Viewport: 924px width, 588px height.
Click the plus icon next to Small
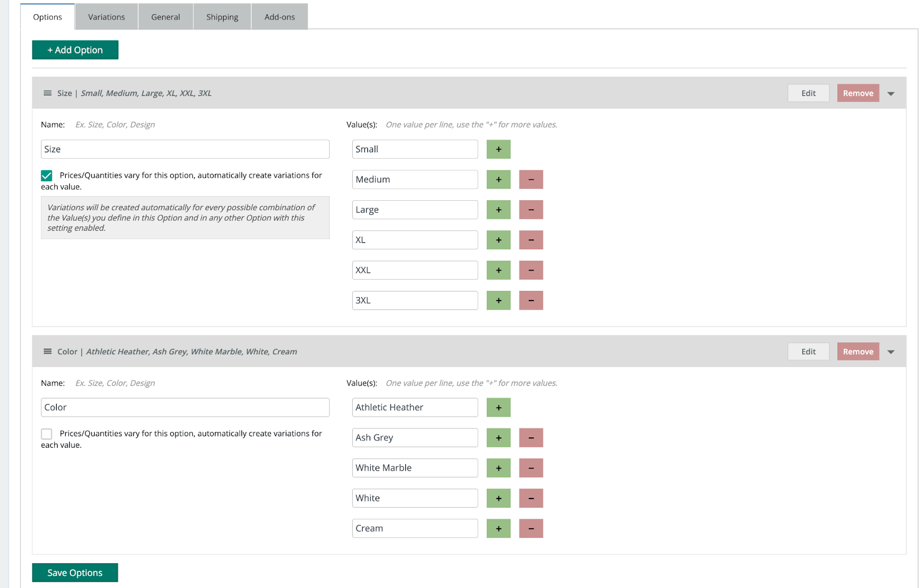coord(498,149)
